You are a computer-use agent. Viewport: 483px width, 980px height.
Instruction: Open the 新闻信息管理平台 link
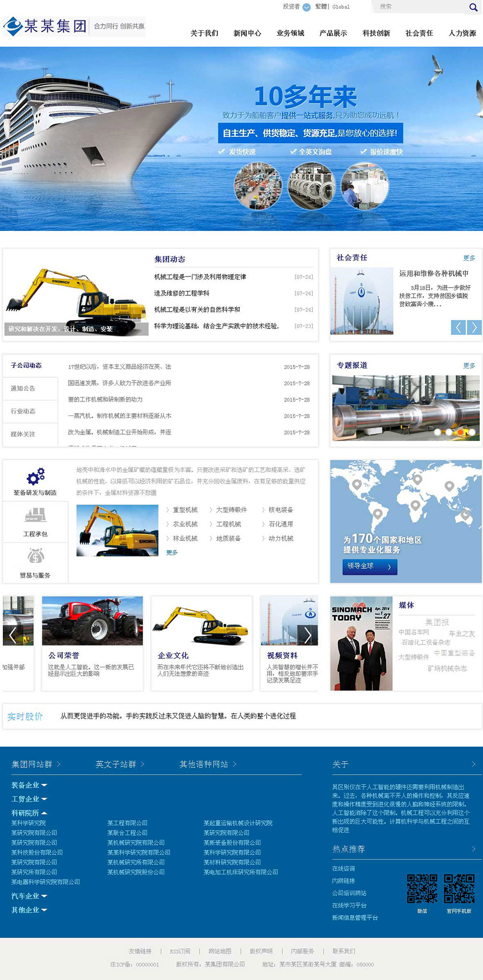pos(355,918)
